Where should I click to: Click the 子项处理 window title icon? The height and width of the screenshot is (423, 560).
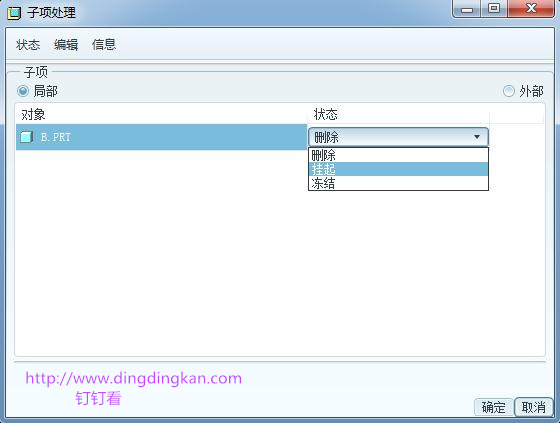(x=14, y=13)
